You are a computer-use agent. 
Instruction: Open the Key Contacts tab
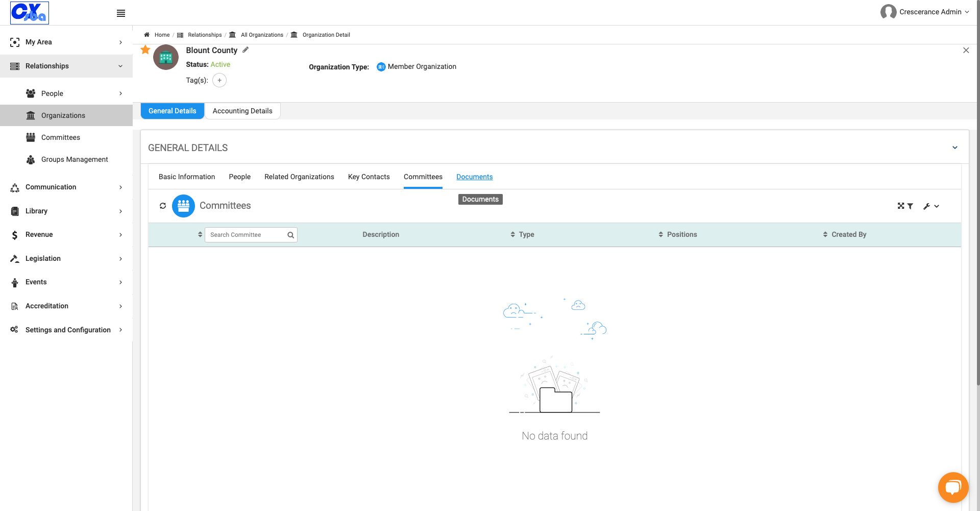[369, 177]
